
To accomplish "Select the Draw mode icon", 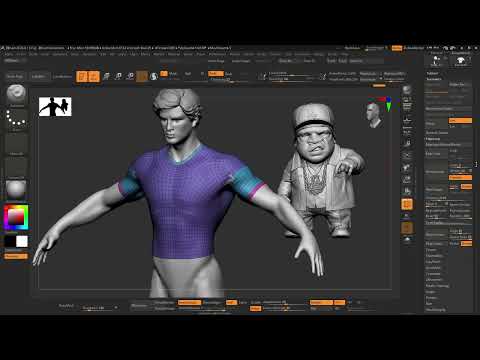I will (94, 76).
